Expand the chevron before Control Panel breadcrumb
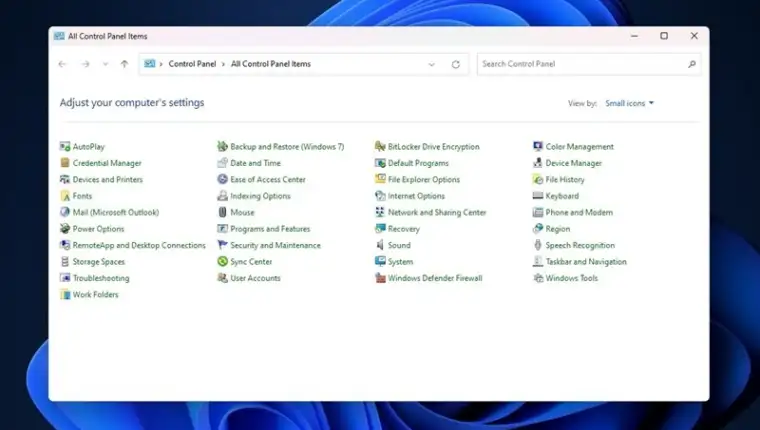The image size is (760, 430). click(x=161, y=64)
